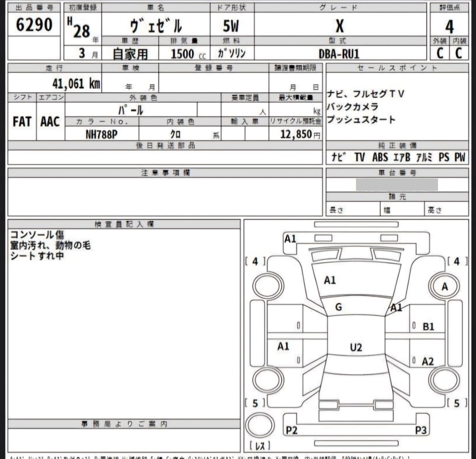Select アルミ equipment entry
Screen dimensions: 476x459
424,157
